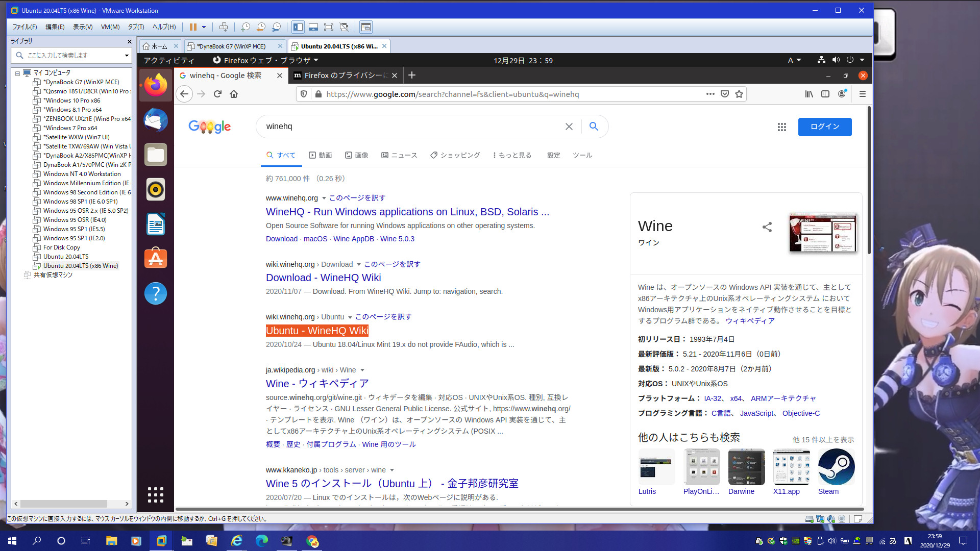This screenshot has width=980, height=551.
Task: Click アクティビティ in the Ubuntu top bar
Action: pyautogui.click(x=169, y=60)
